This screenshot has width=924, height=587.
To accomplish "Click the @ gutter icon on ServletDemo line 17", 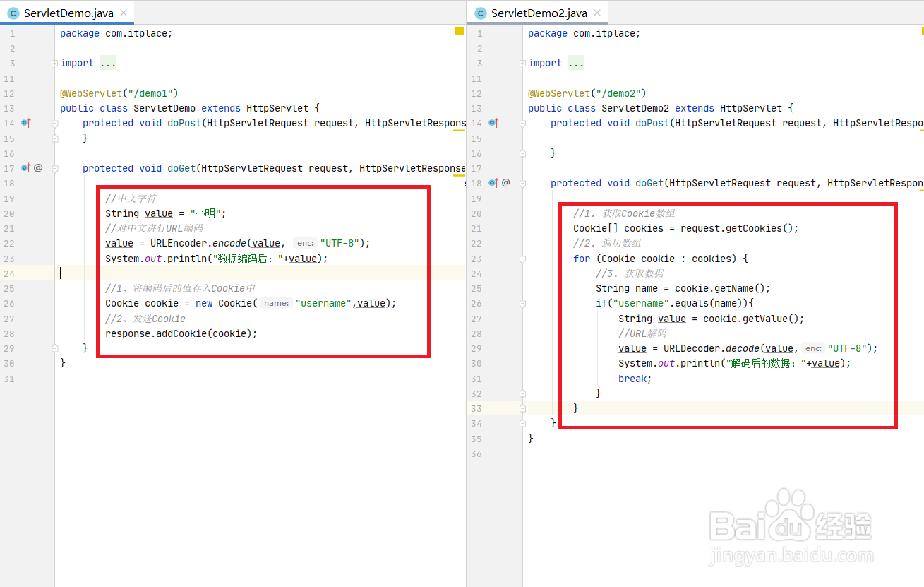I will coord(39,168).
